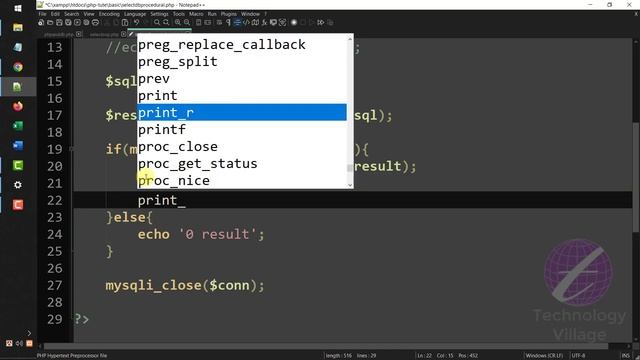
Task: Open the Settings menu
Action: [159, 14]
